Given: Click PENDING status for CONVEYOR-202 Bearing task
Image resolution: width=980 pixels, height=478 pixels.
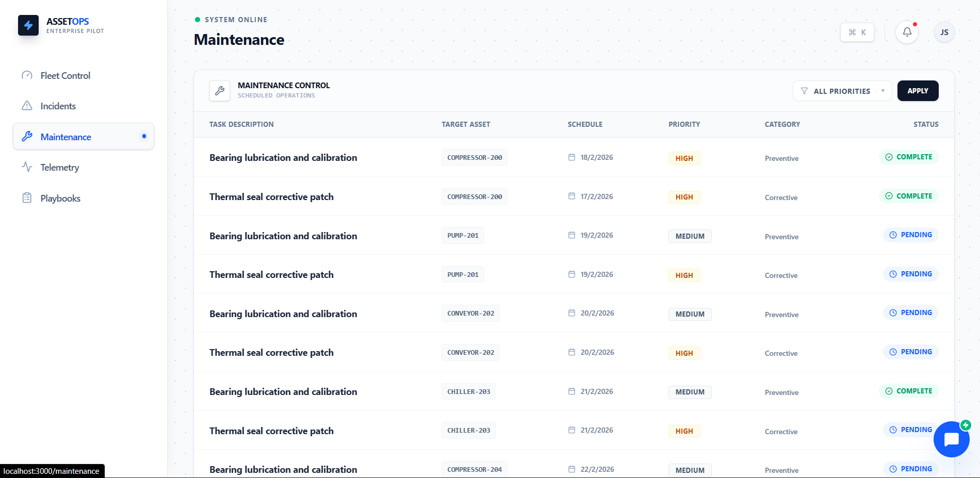Looking at the screenshot, I should (911, 312).
